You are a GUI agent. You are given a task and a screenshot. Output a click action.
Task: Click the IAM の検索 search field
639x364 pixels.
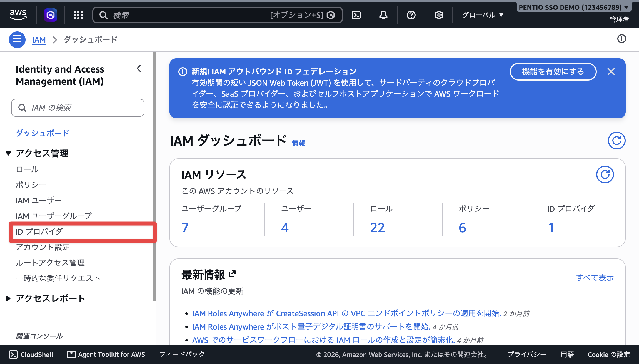[x=78, y=108]
